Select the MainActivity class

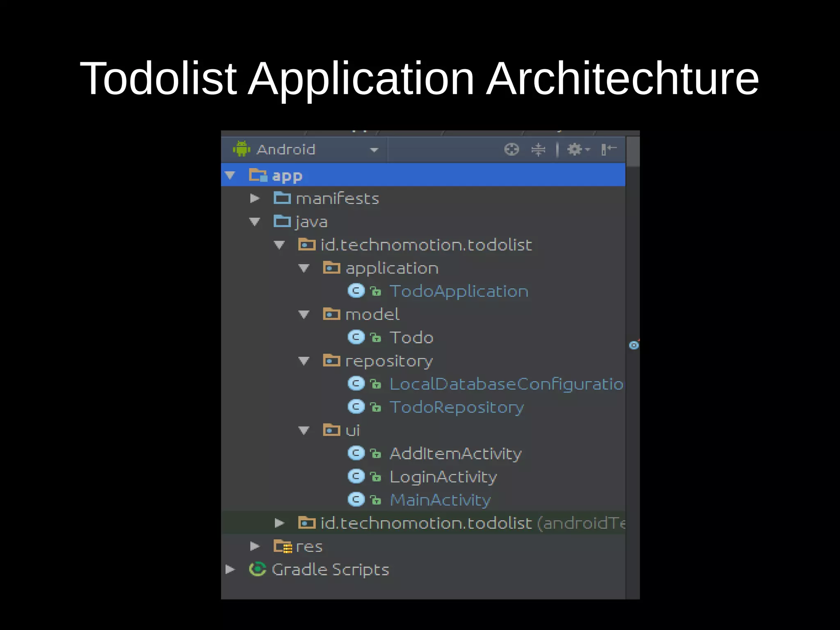pyautogui.click(x=440, y=500)
